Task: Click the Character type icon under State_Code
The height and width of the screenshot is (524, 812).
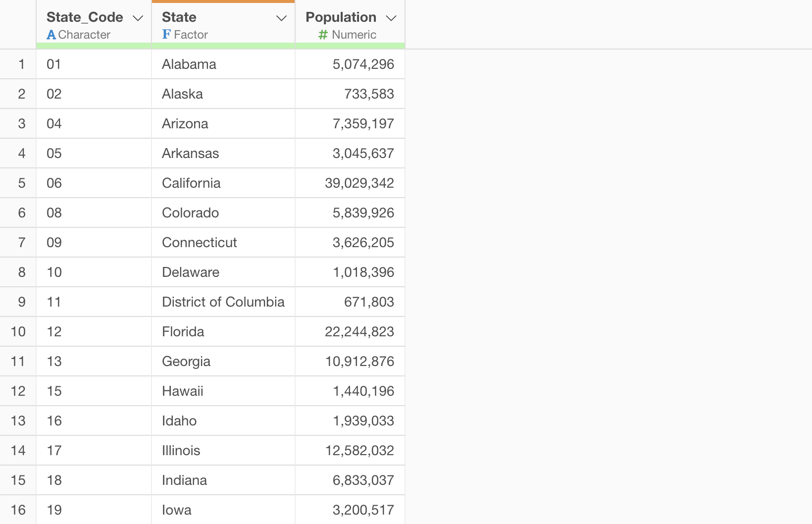Action: tap(51, 35)
